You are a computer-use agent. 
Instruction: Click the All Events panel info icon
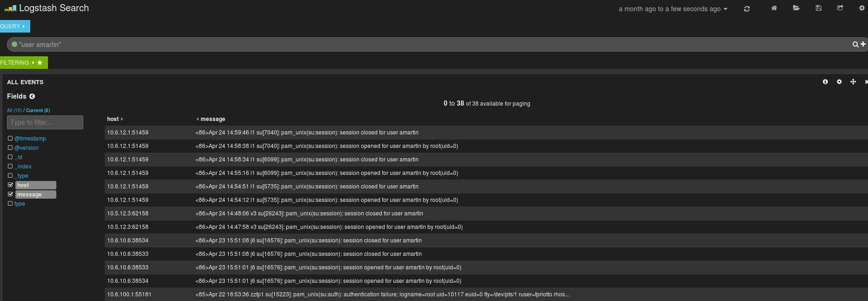point(825,82)
